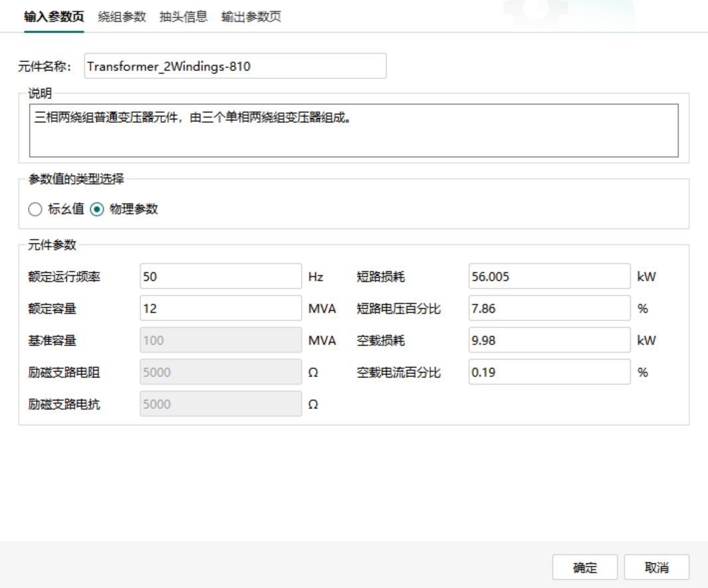The width and height of the screenshot is (708, 588).
Task: Click the greyed-out 基准容量 field
Action: tap(221, 340)
